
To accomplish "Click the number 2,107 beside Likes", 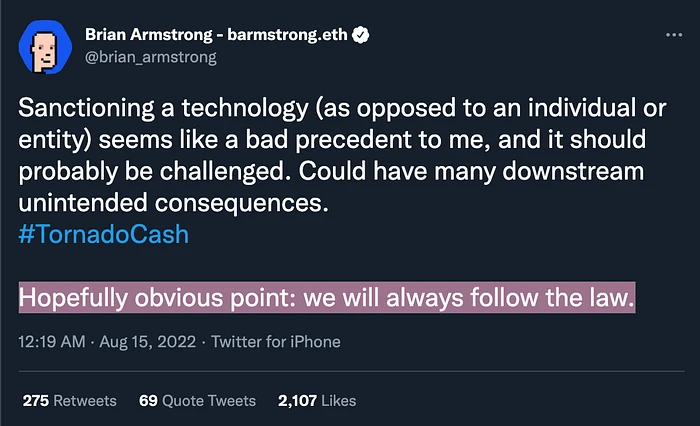I will pos(298,401).
